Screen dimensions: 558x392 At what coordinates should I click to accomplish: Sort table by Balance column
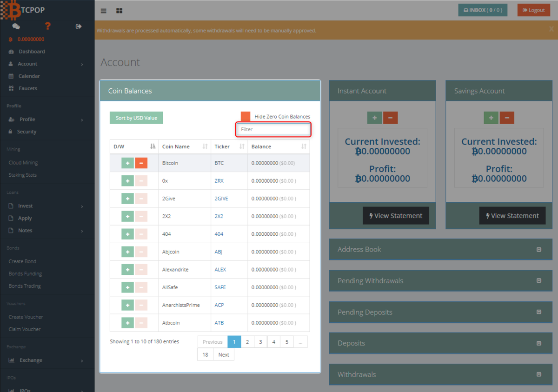tap(279, 146)
